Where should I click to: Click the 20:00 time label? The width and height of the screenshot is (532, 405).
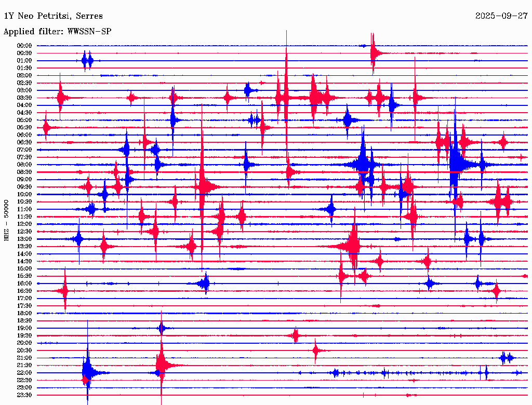tap(24, 343)
